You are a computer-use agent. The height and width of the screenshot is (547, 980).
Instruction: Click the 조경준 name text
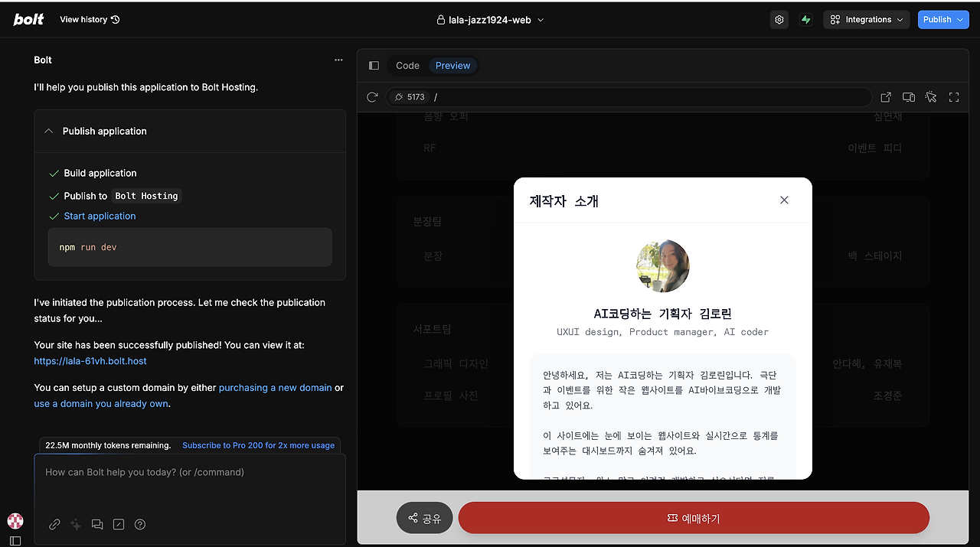(x=888, y=396)
